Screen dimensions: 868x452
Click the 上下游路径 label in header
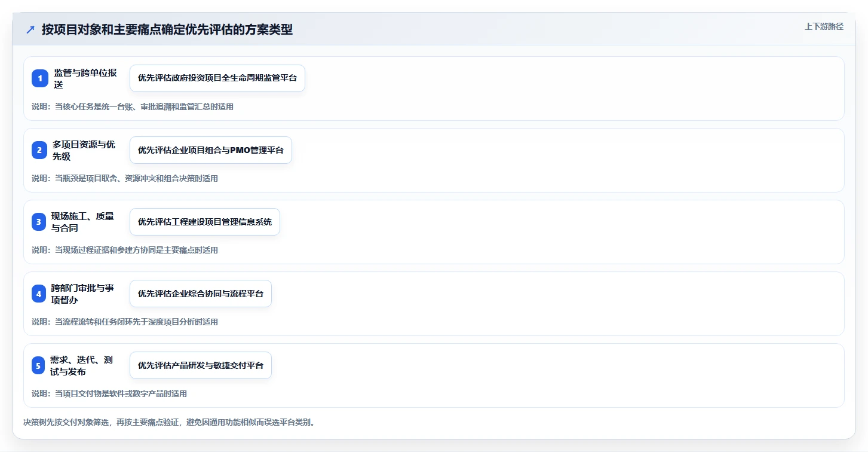click(824, 26)
